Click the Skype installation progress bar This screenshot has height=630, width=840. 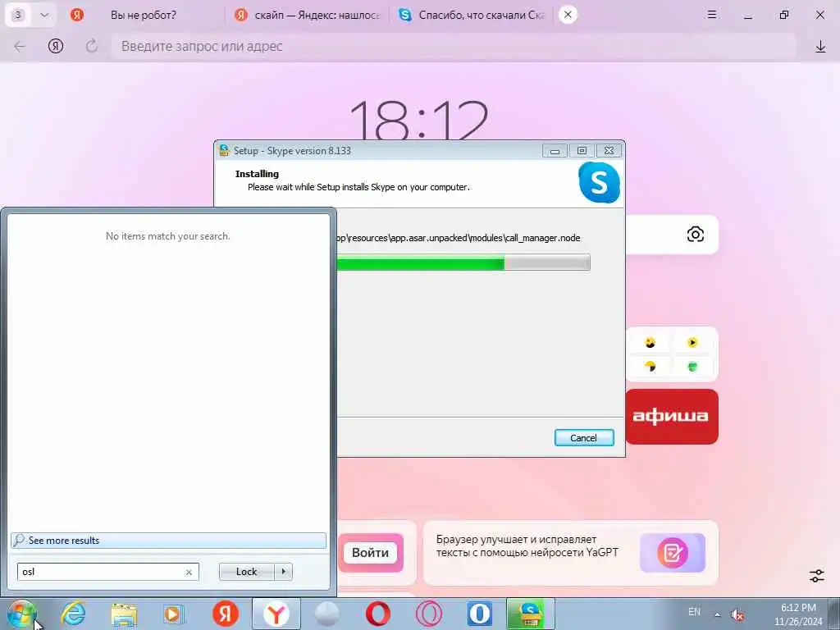pyautogui.click(x=463, y=262)
